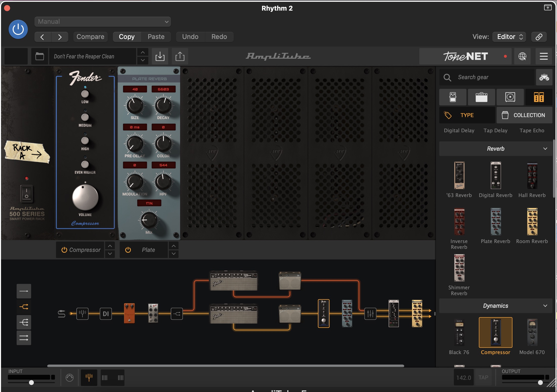
Task: Click the Plate Reverb MIX knob
Action: tap(149, 220)
